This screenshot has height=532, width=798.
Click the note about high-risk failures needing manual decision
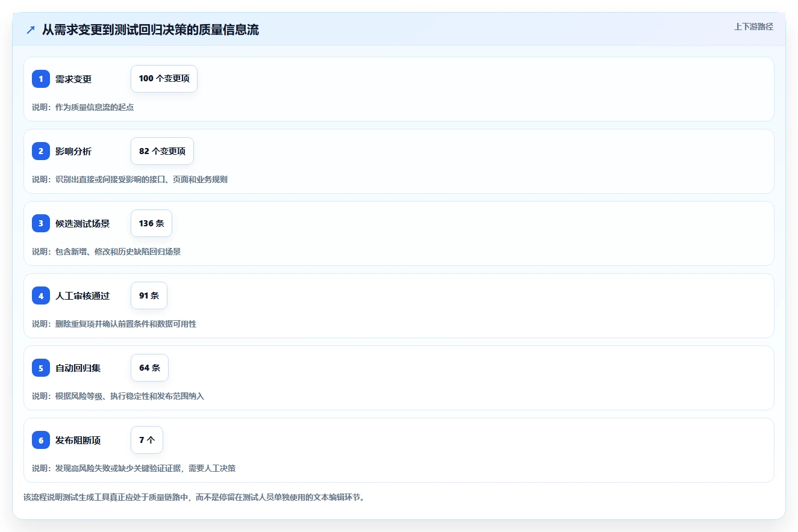tap(134, 468)
